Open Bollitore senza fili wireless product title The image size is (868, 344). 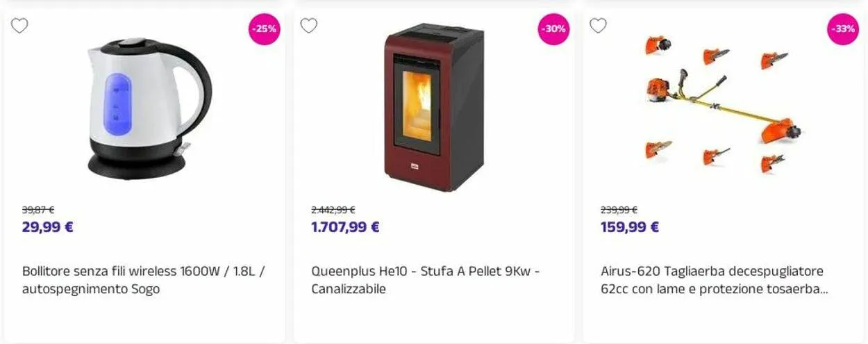143,280
